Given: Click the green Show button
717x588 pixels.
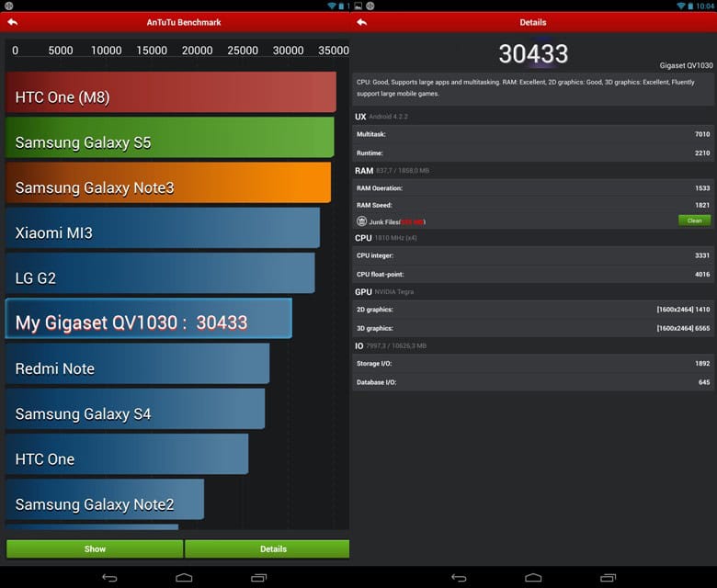Looking at the screenshot, I should coord(95,548).
